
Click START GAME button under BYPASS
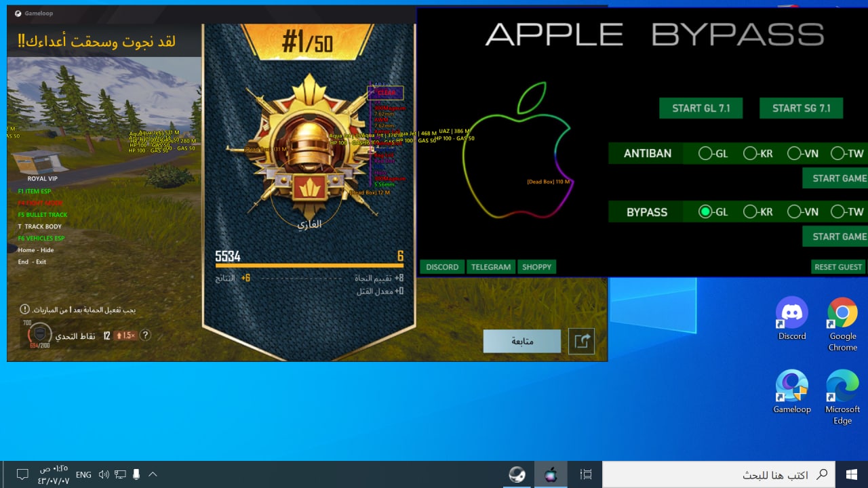[835, 237]
